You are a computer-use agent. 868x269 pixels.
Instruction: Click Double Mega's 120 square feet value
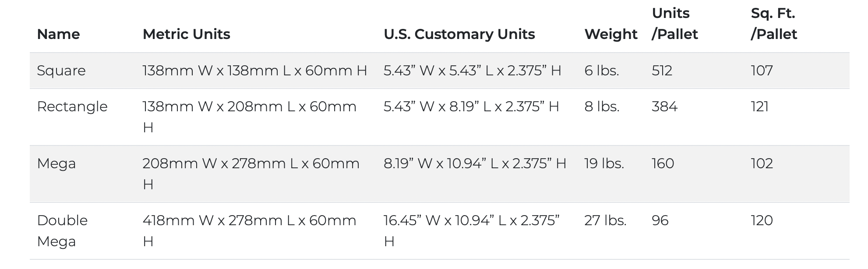762,220
